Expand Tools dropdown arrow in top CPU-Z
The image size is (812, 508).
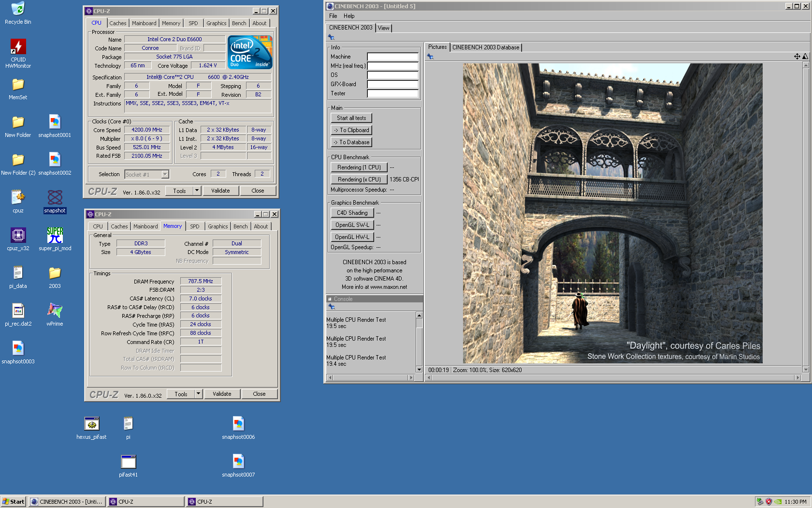197,191
